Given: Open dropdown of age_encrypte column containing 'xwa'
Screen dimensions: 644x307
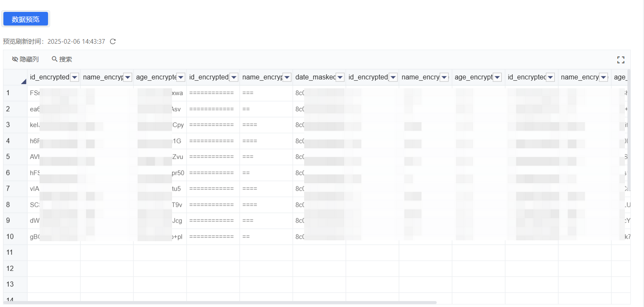Looking at the screenshot, I should tap(181, 77).
